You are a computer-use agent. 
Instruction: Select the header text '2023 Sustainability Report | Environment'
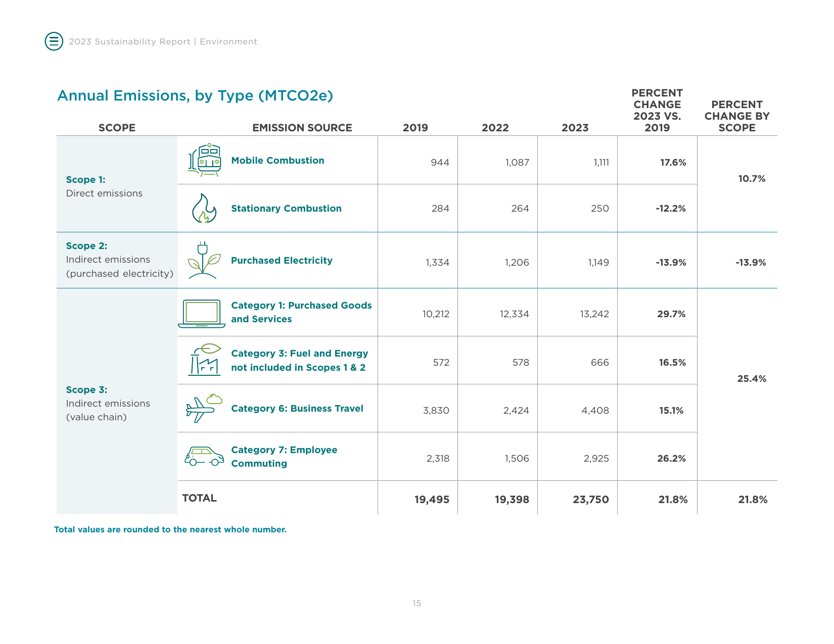163,42
